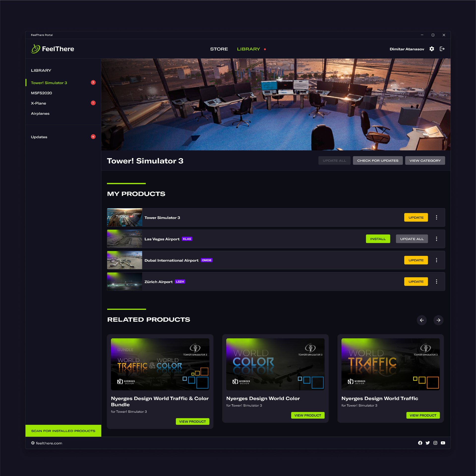Open more options for Tower Simulator 3

[437, 217]
